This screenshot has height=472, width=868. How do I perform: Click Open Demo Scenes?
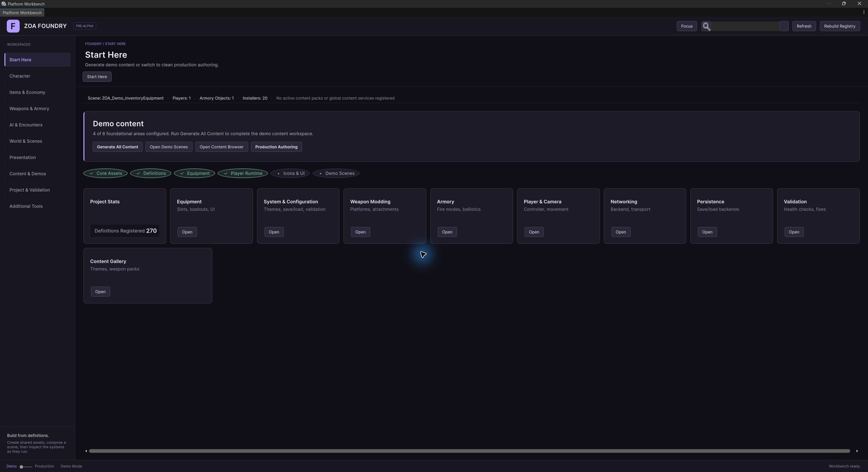(169, 147)
